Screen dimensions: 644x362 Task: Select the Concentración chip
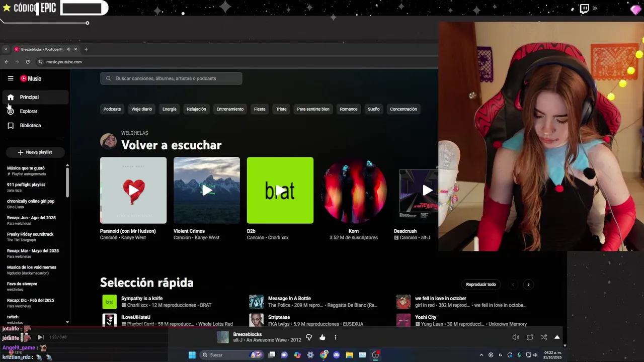point(404,109)
